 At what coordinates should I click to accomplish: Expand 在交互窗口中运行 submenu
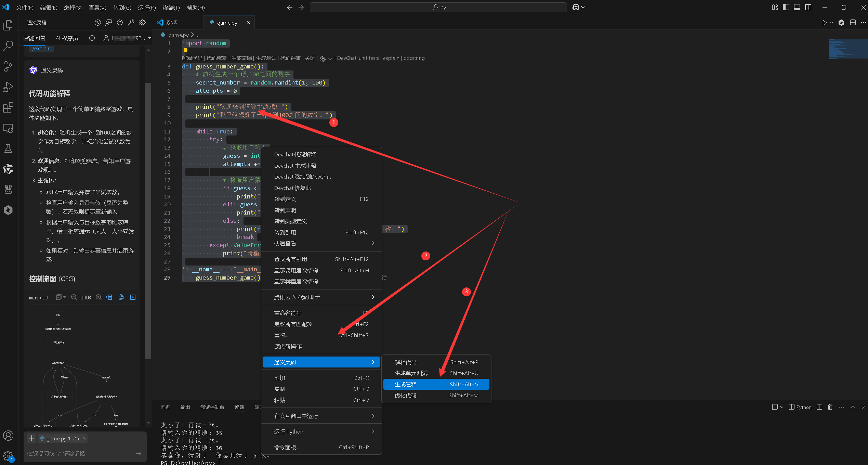[x=321, y=416]
